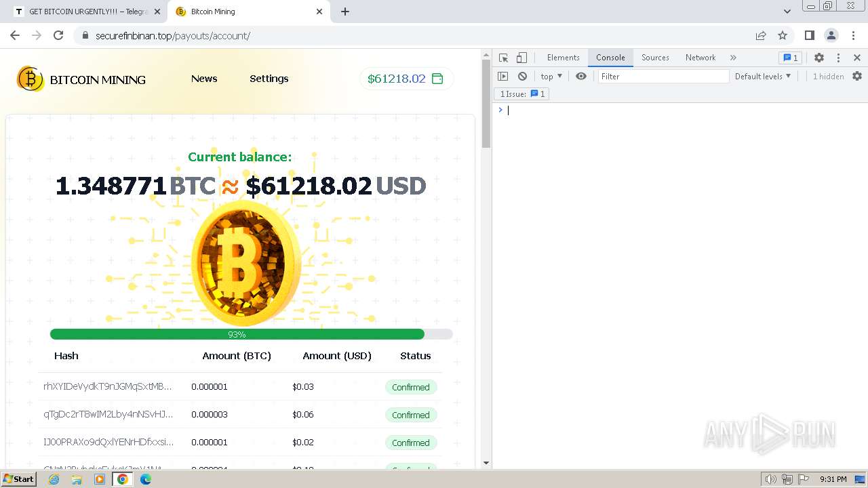Open the Chrome three-dot menu
868x488 pixels.
[854, 35]
